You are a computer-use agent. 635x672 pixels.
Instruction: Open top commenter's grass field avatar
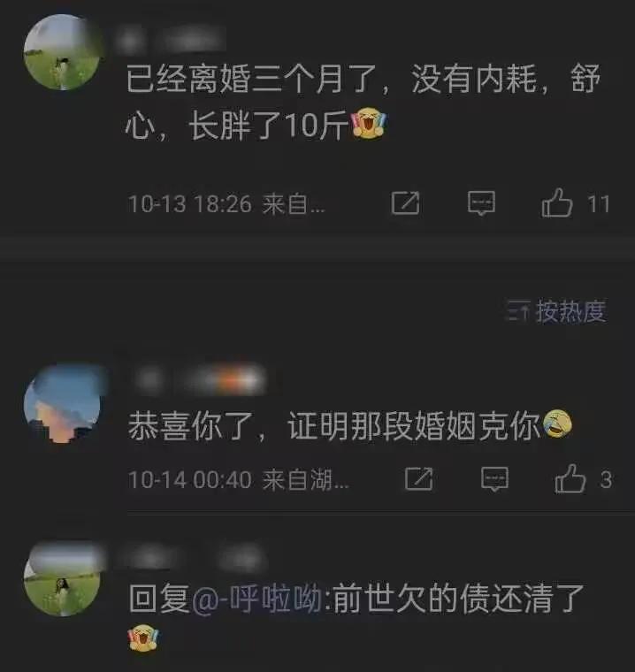(x=63, y=52)
